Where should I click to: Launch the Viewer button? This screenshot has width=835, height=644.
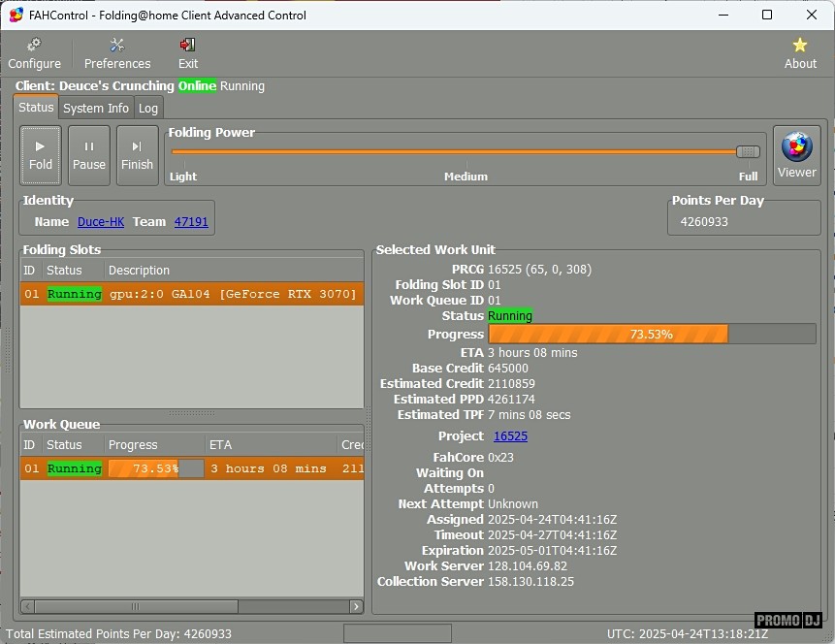coord(796,155)
